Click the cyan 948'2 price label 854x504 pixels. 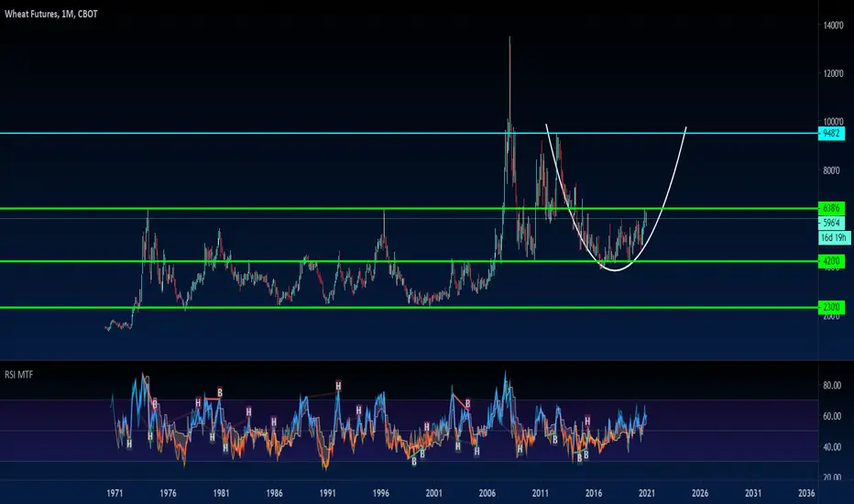tap(831, 134)
